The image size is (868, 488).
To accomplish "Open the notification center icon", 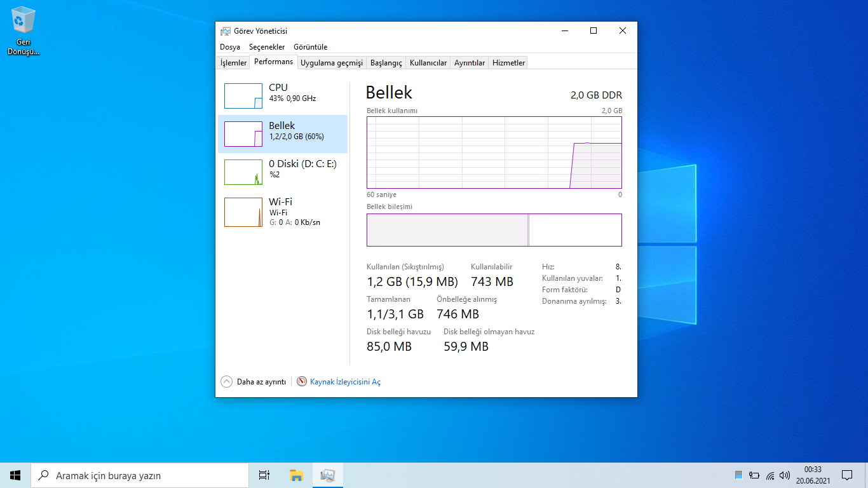I will point(847,475).
